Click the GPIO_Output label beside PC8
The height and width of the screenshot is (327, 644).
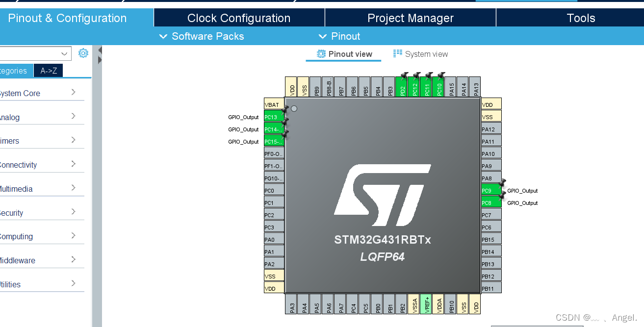pos(522,203)
